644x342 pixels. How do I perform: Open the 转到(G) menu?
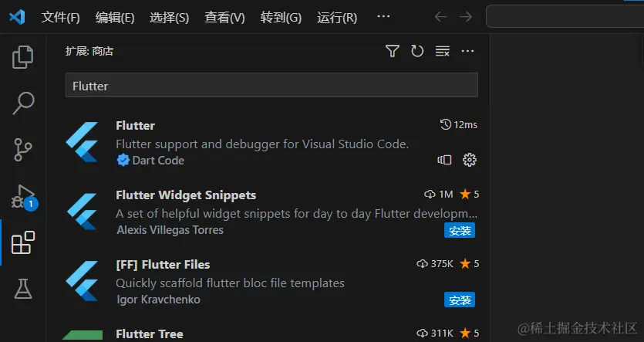click(x=281, y=18)
